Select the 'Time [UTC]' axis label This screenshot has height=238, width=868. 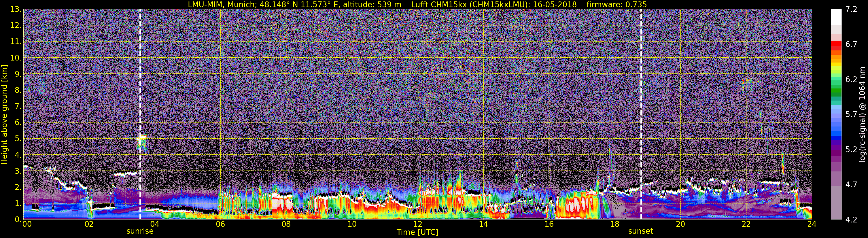click(417, 232)
